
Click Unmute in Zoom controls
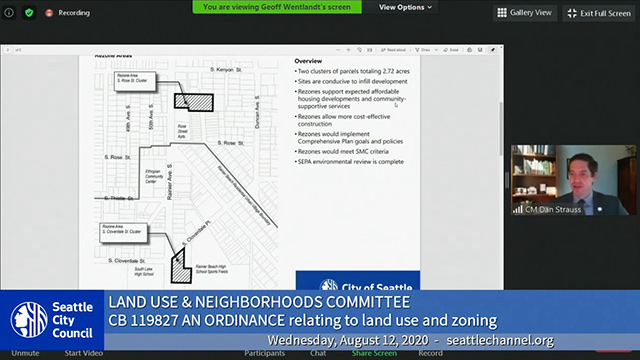(x=25, y=353)
